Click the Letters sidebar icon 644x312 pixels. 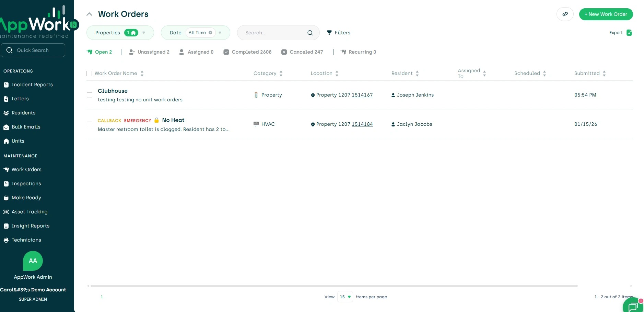[6, 99]
